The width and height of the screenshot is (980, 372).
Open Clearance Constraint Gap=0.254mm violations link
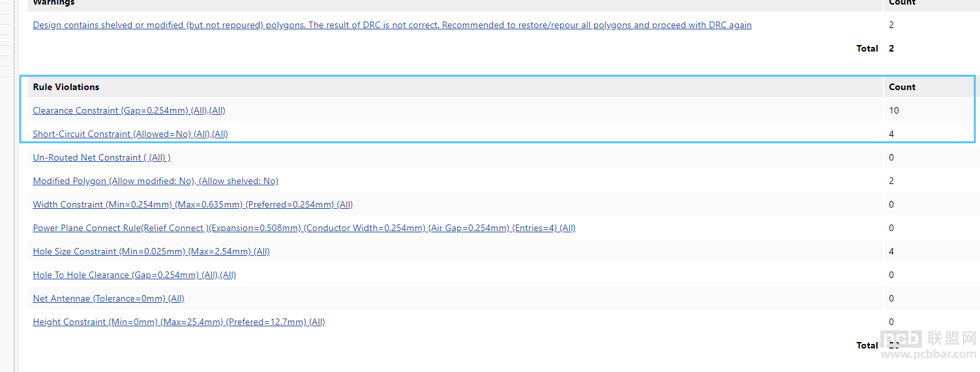point(129,110)
